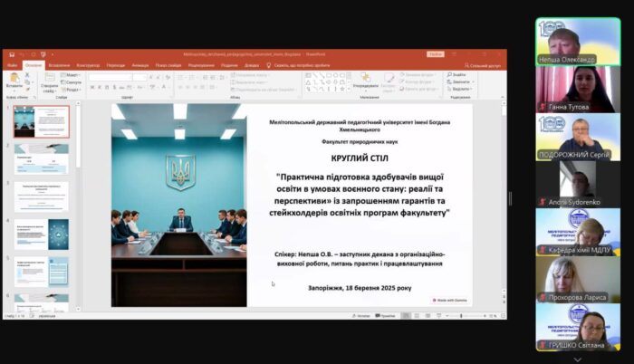Image resolution: width=634 pixels, height=364 pixels.
Task: Toggle the Notes (Нотатки) pane in status bar
Action: point(360,315)
